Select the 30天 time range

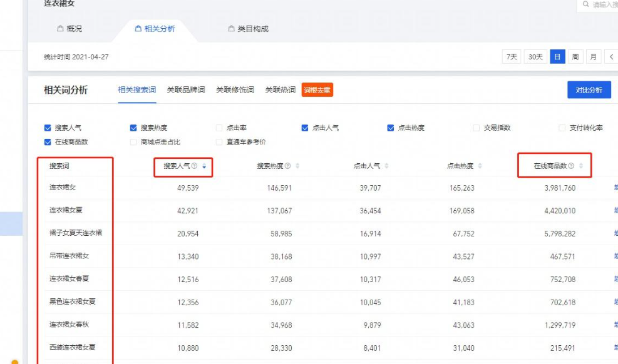click(x=535, y=57)
